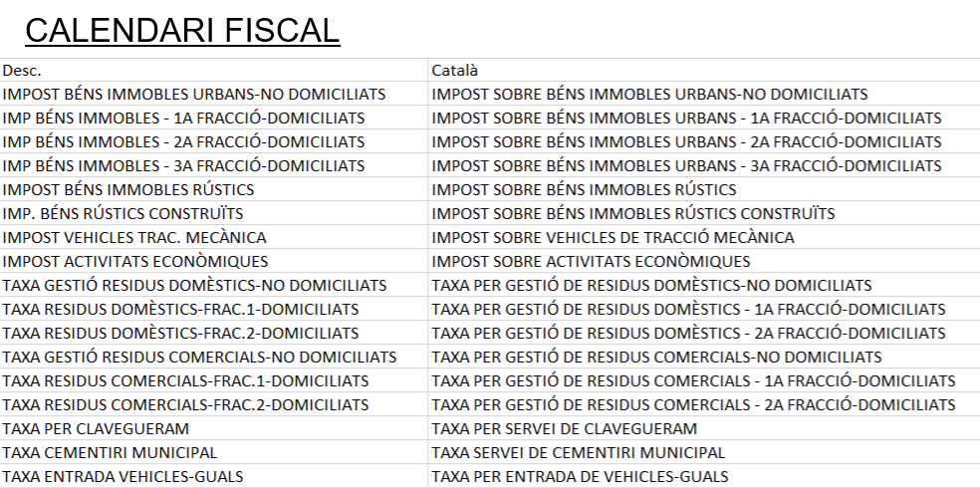Click the CALENDARI FISCAL underlined title
This screenshot has width=980, height=488.
click(x=182, y=30)
